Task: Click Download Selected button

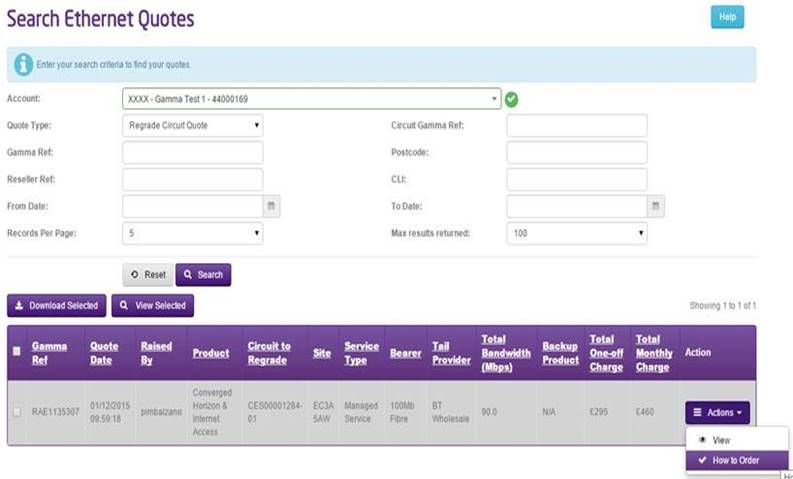Action: click(57, 306)
